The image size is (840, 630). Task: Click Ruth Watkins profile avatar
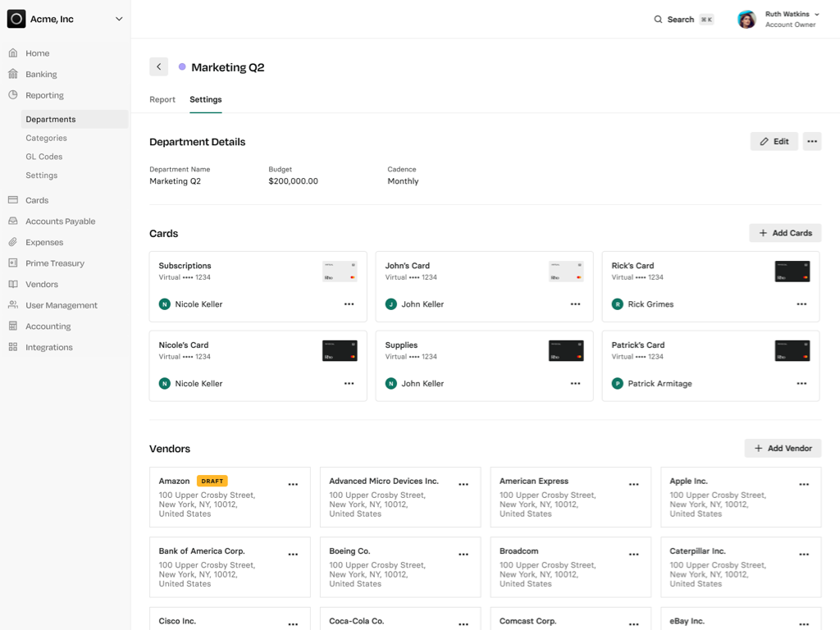tap(746, 20)
